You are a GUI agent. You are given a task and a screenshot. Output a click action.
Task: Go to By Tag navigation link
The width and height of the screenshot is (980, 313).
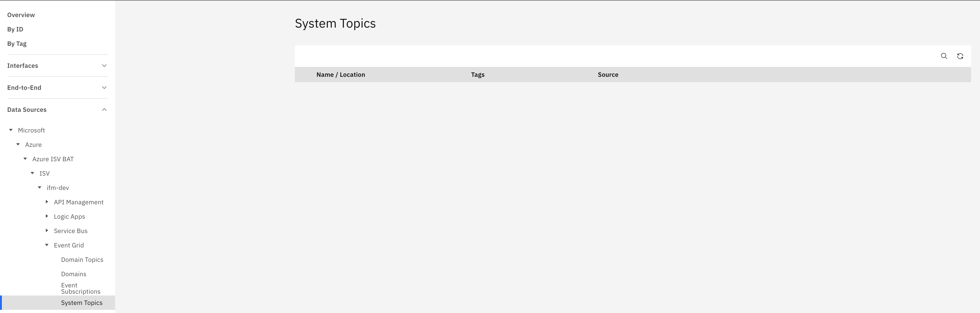(x=17, y=44)
